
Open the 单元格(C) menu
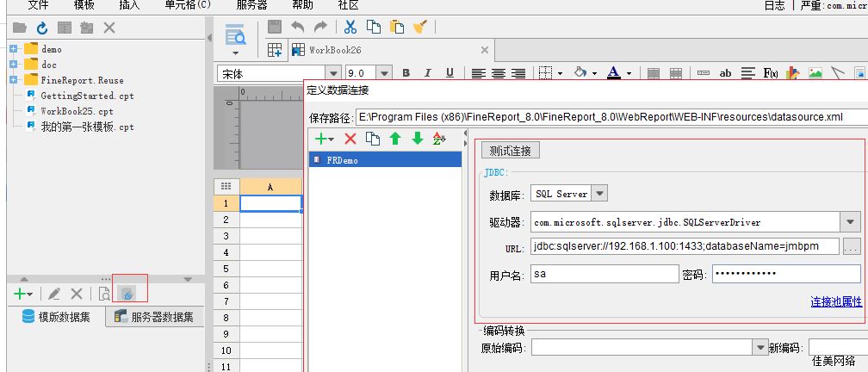[188, 5]
